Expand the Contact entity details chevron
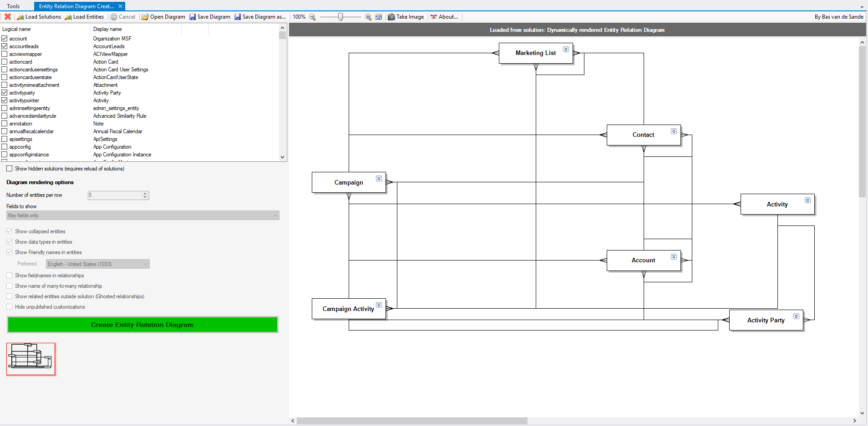Screen dimensions: 868x426 click(x=674, y=131)
